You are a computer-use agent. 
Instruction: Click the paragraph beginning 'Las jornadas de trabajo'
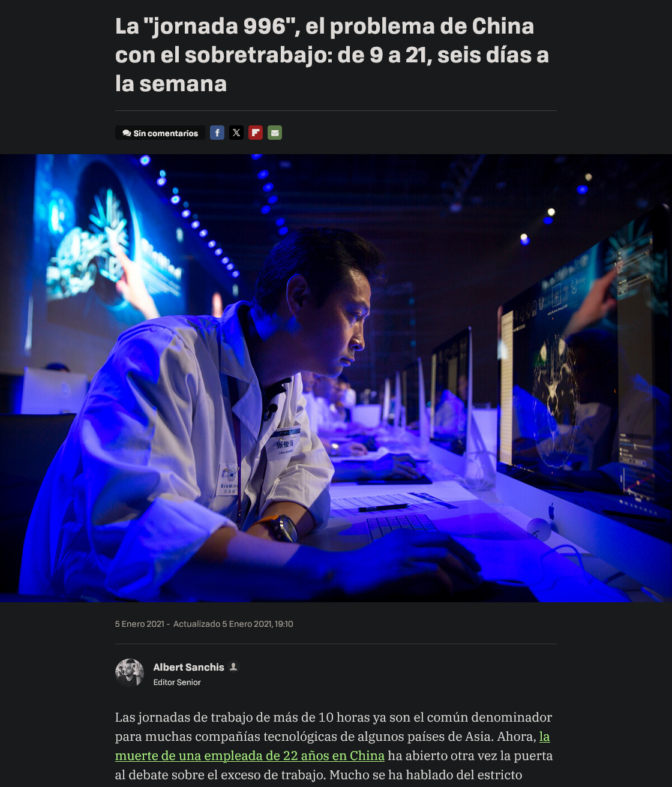coord(334,746)
